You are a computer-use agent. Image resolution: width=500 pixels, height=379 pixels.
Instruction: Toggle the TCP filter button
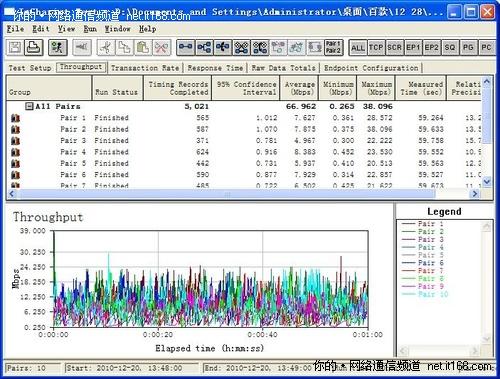[376, 47]
